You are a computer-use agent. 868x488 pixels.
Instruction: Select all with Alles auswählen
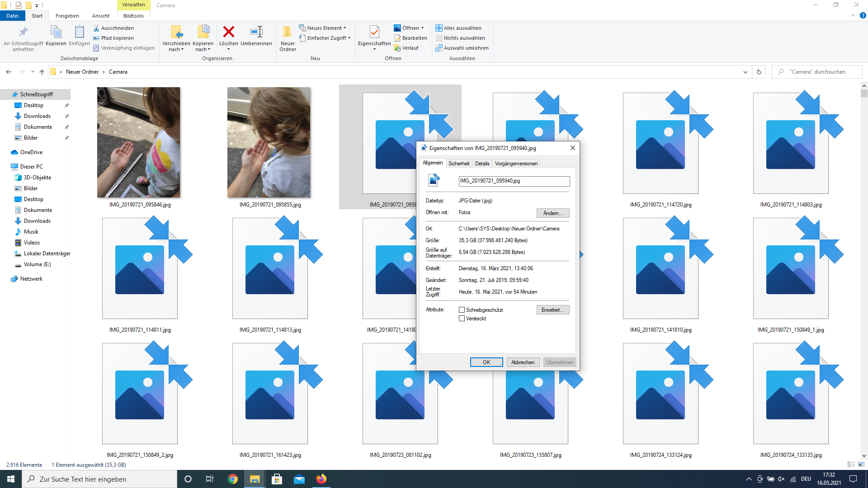click(458, 28)
